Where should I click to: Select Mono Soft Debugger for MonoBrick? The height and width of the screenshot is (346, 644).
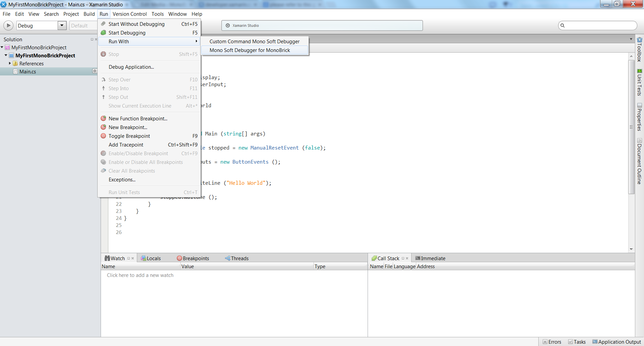coord(254,50)
